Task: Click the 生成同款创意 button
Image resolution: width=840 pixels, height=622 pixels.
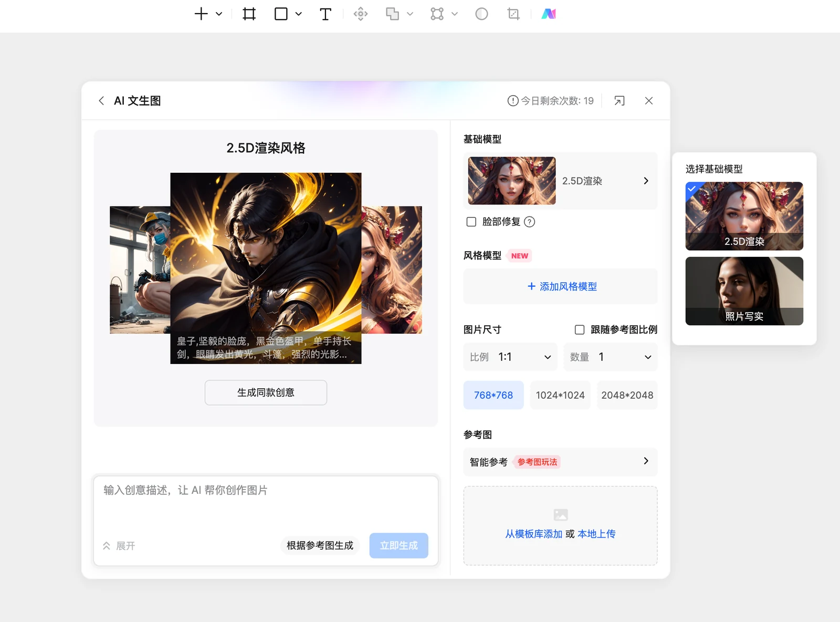Action: pyautogui.click(x=266, y=392)
